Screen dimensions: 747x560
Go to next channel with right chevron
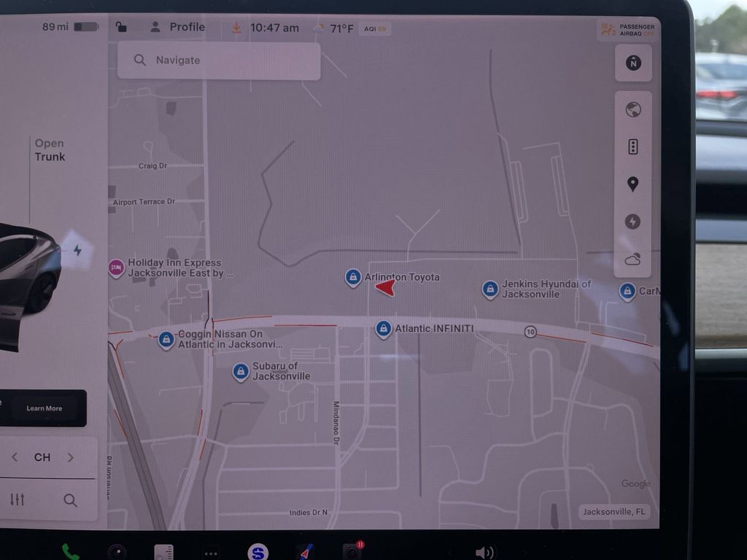point(71,457)
